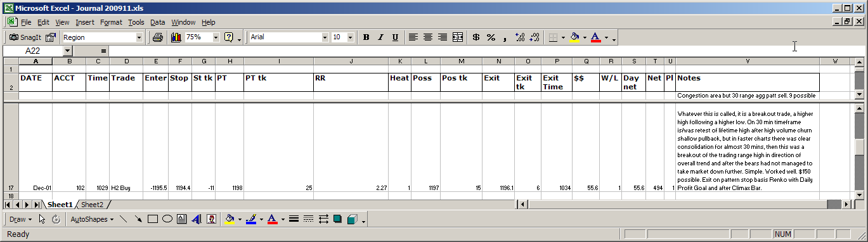Open the AutoShapes menu
The height and width of the screenshot is (242, 868).
(92, 219)
